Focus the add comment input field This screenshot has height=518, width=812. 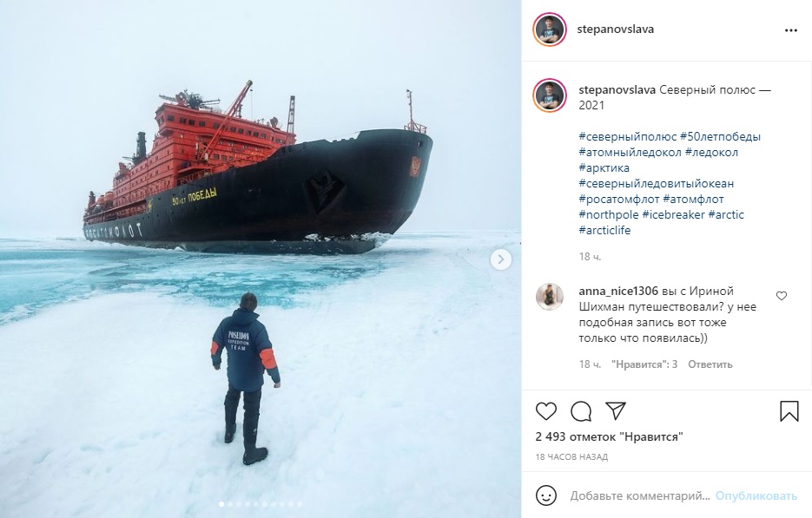click(x=640, y=495)
